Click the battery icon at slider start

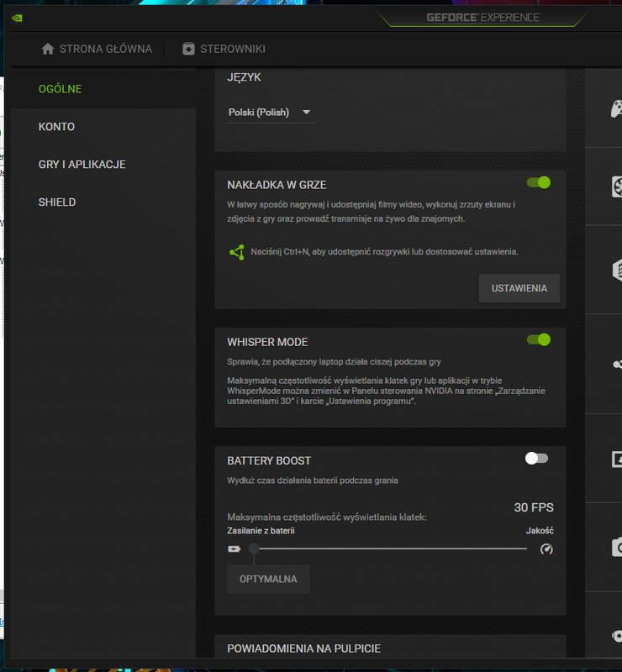tap(235, 549)
